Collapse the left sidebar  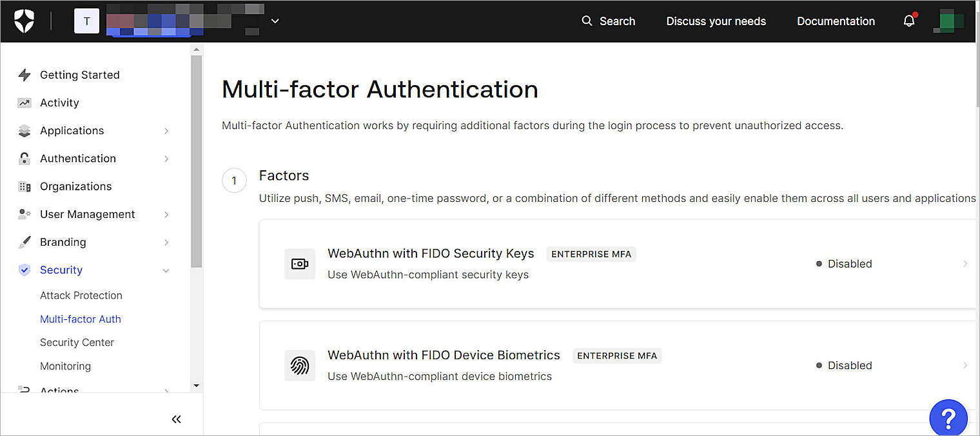click(x=177, y=419)
